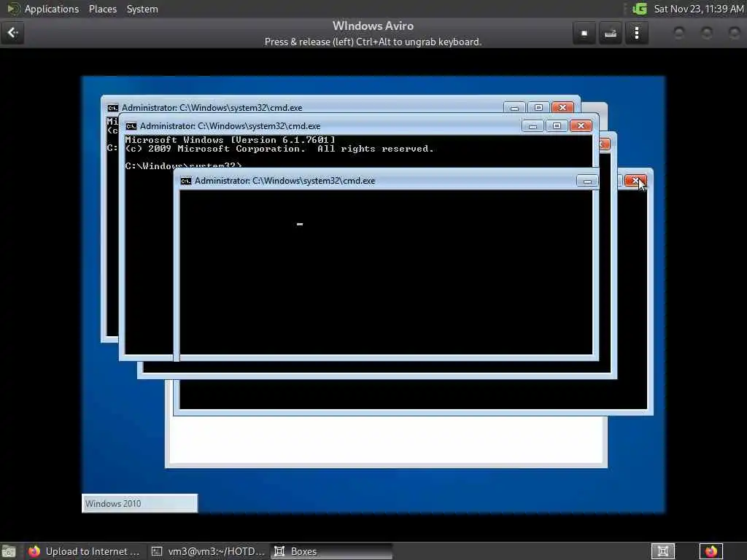
Task: Click the cmd icon of the rearmost cmd window
Action: click(x=112, y=108)
